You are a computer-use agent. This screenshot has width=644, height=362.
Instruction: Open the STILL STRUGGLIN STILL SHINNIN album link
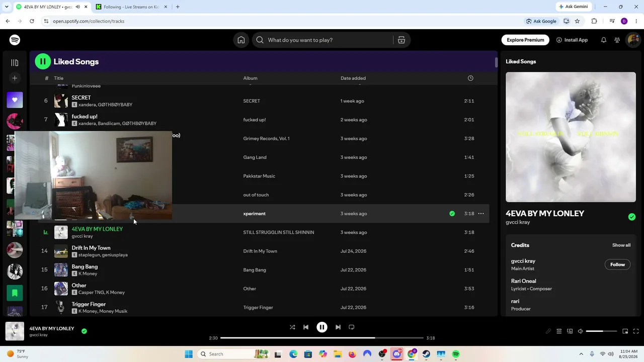(278, 232)
